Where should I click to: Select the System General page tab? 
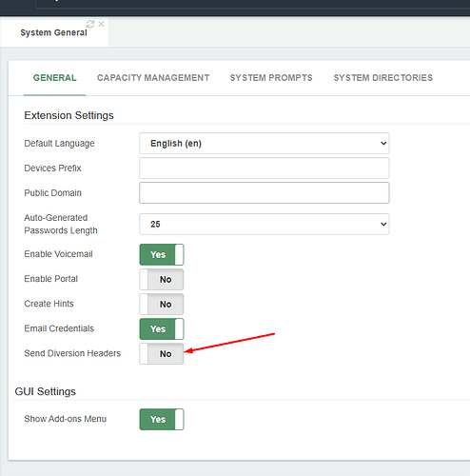click(53, 32)
